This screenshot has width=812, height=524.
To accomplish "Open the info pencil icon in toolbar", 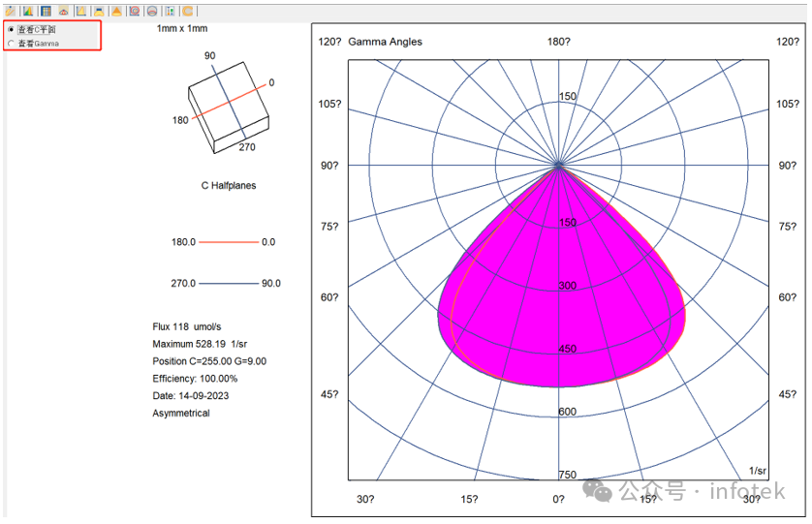I will pyautogui.click(x=10, y=11).
